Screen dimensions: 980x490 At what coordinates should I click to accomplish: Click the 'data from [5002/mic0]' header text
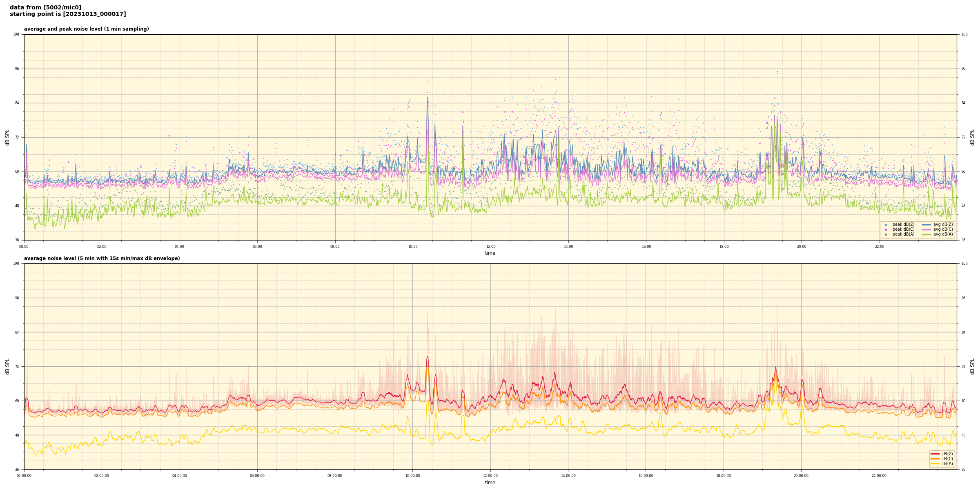[45, 7]
